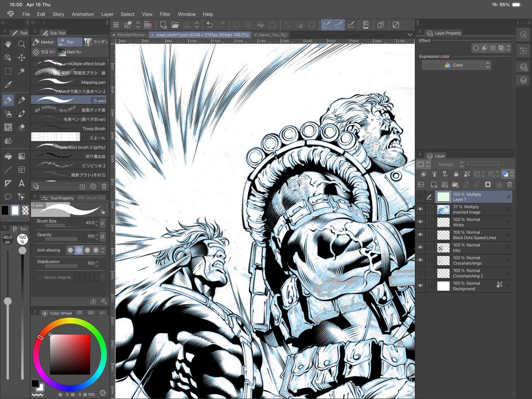
Task: Select the Text tool
Action: [x=21, y=183]
